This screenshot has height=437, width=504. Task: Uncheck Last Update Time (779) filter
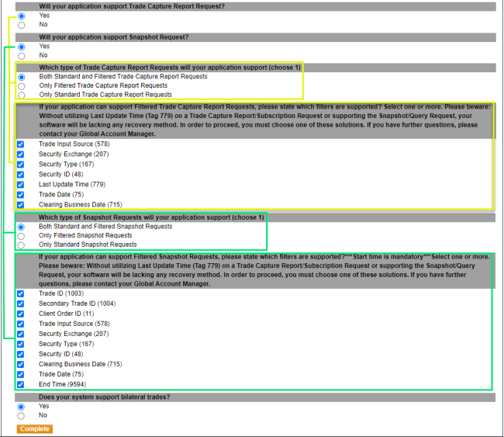click(21, 185)
